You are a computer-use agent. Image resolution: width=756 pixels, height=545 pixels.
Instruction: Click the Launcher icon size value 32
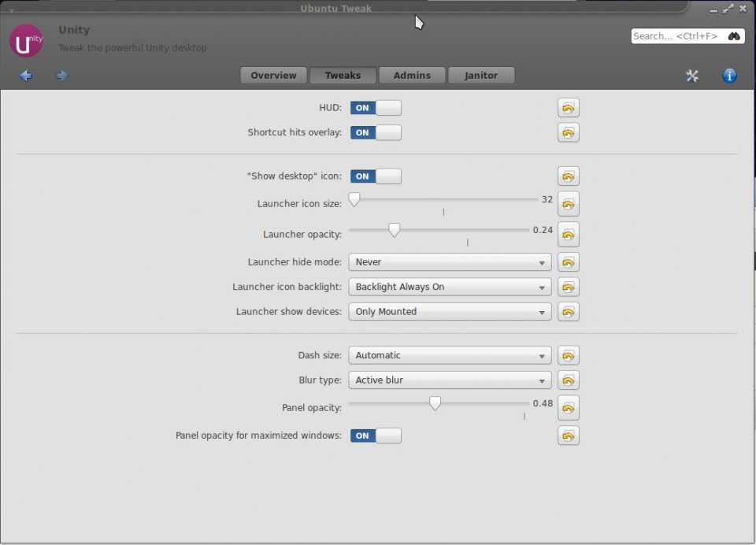(x=547, y=199)
